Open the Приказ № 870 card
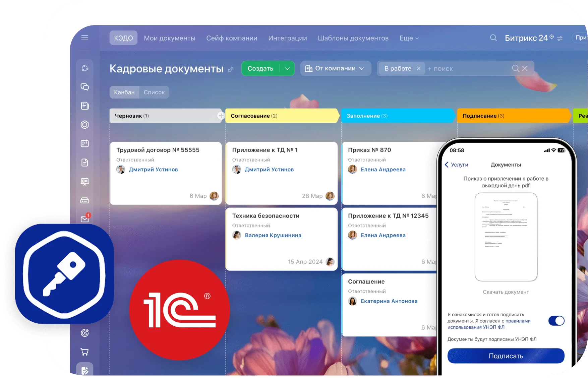Image resolution: width=588 pixels, height=378 pixels. (390, 173)
